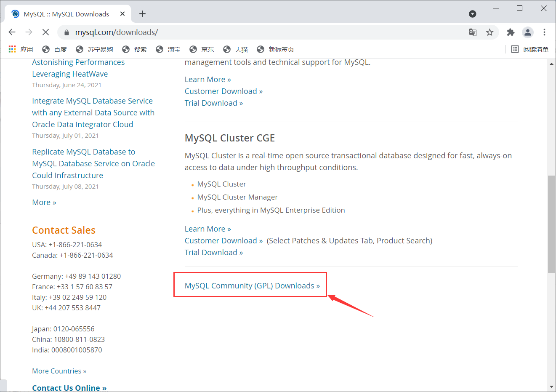Open the 天猫 bookmark
This screenshot has height=392, width=556.
pos(235,49)
